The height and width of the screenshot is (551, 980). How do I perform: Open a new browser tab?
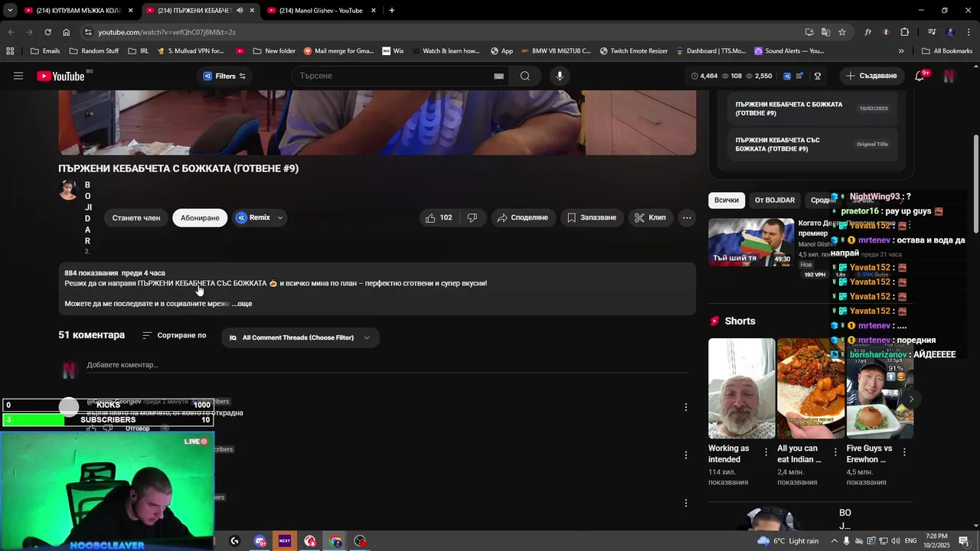392,11
